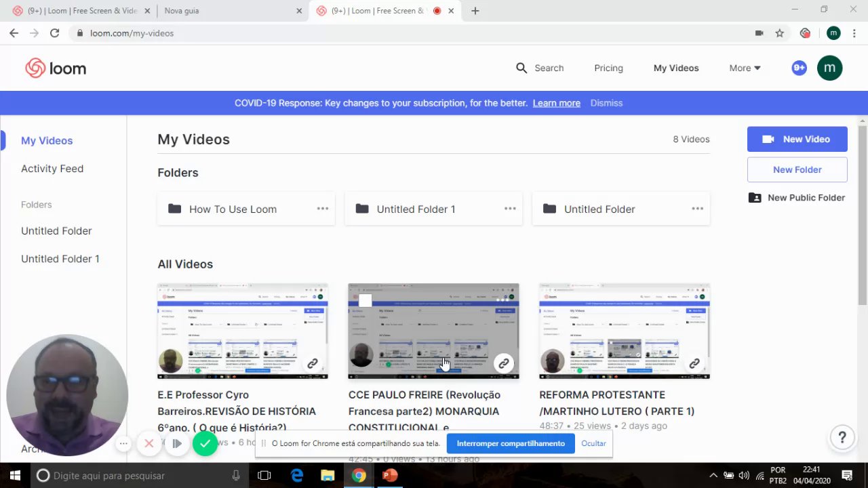868x488 pixels.
Task: Select My Videos in the top navigation
Action: pos(676,68)
